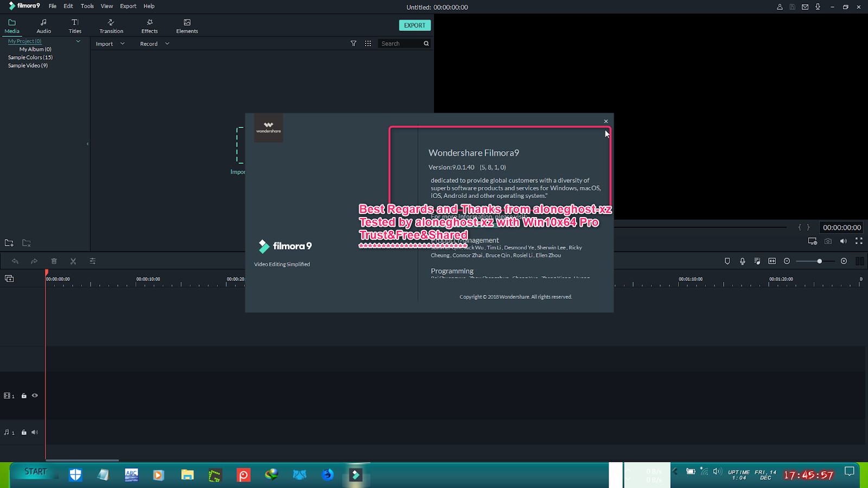
Task: Take a snapshot with the camera icon
Action: point(828,241)
